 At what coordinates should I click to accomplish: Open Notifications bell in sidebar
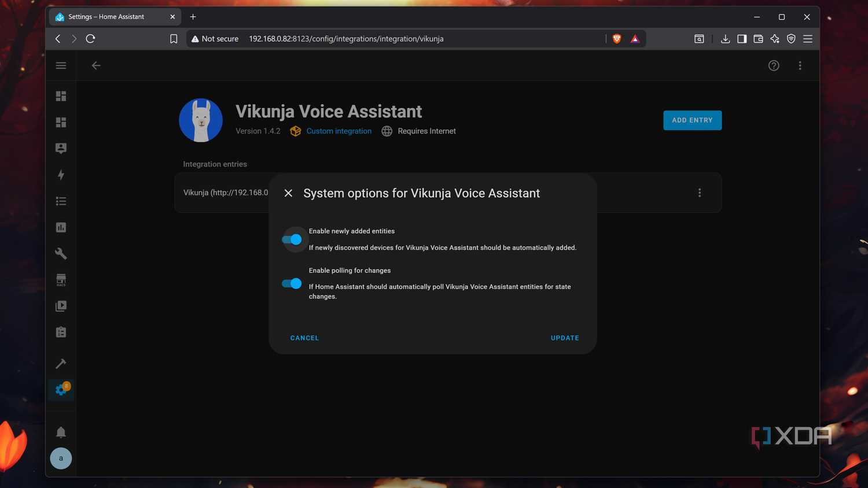[61, 432]
